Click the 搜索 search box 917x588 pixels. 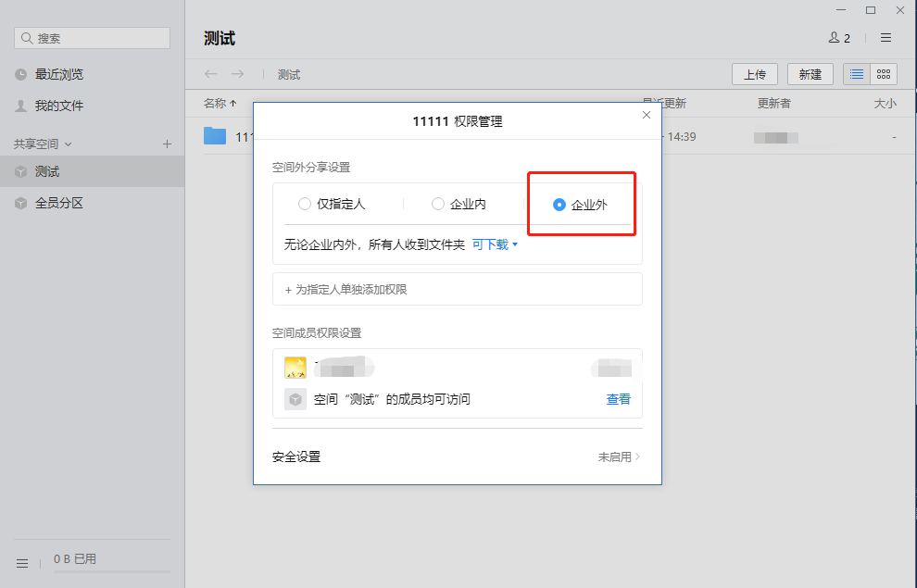pyautogui.click(x=93, y=38)
